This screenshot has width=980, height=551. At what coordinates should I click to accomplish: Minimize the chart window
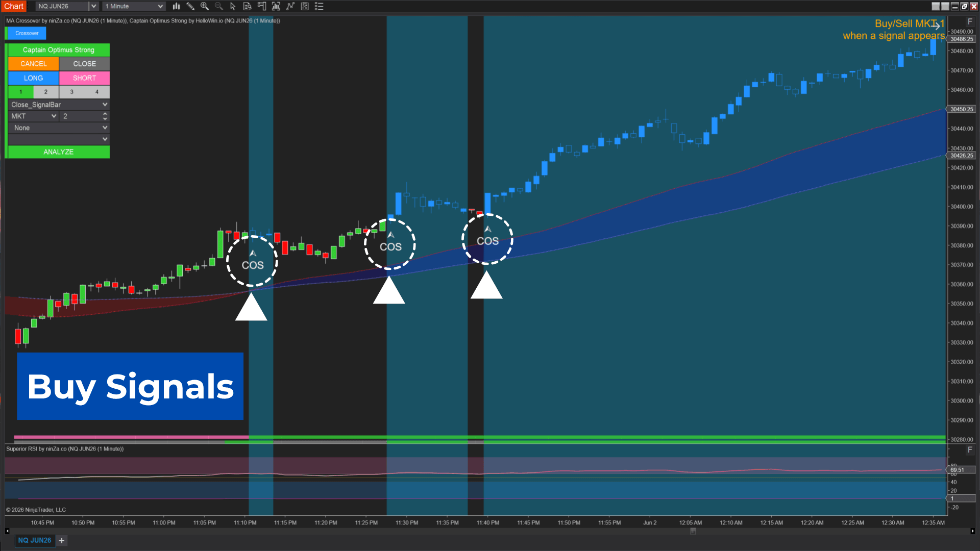954,6
